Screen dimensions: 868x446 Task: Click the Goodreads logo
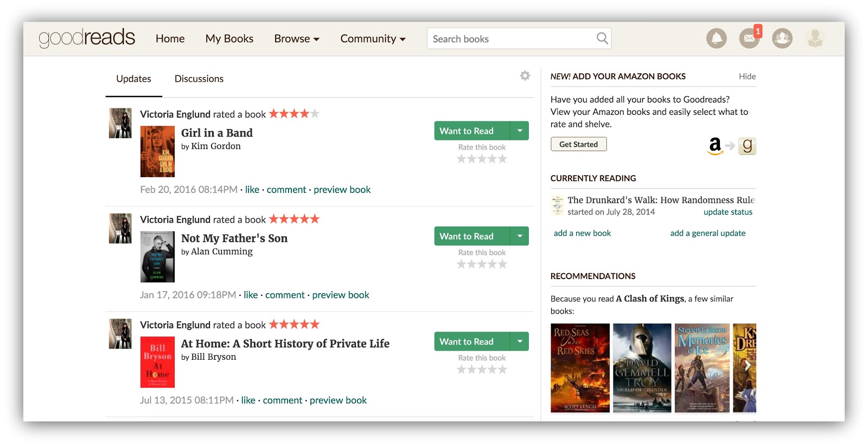(x=87, y=38)
